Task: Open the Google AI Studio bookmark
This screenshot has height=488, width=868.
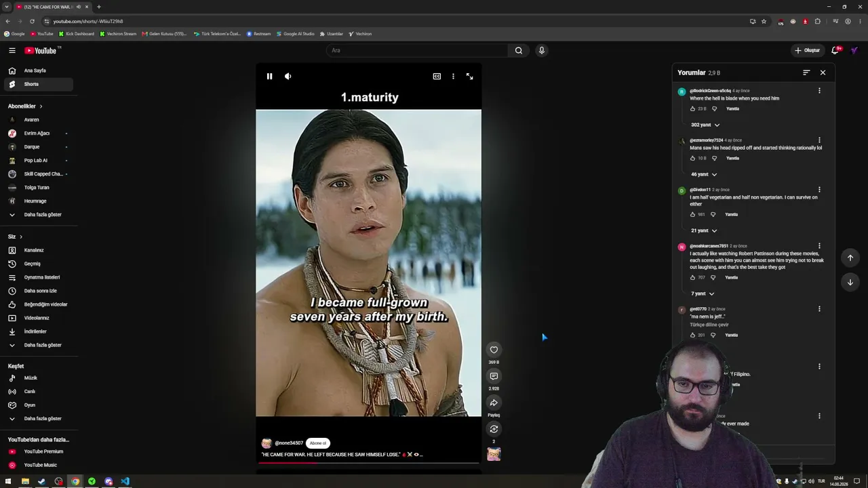Action: click(296, 34)
